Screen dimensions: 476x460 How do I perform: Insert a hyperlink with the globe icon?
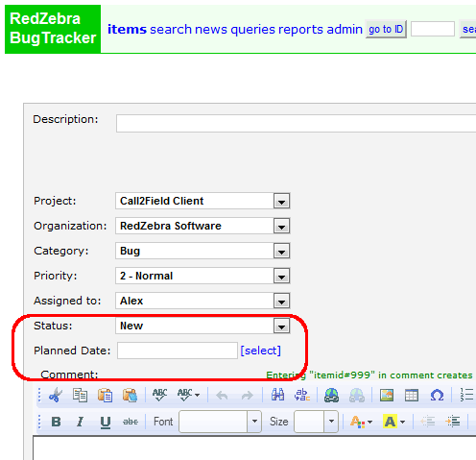(x=331, y=395)
